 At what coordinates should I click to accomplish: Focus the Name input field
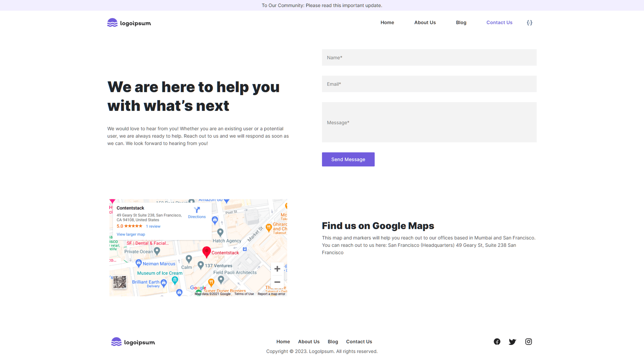429,57
